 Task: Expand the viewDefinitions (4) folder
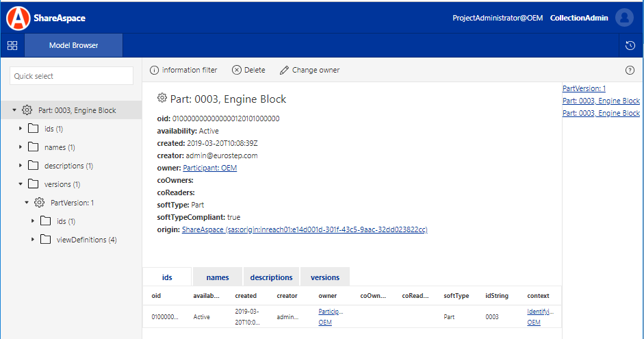(33, 240)
